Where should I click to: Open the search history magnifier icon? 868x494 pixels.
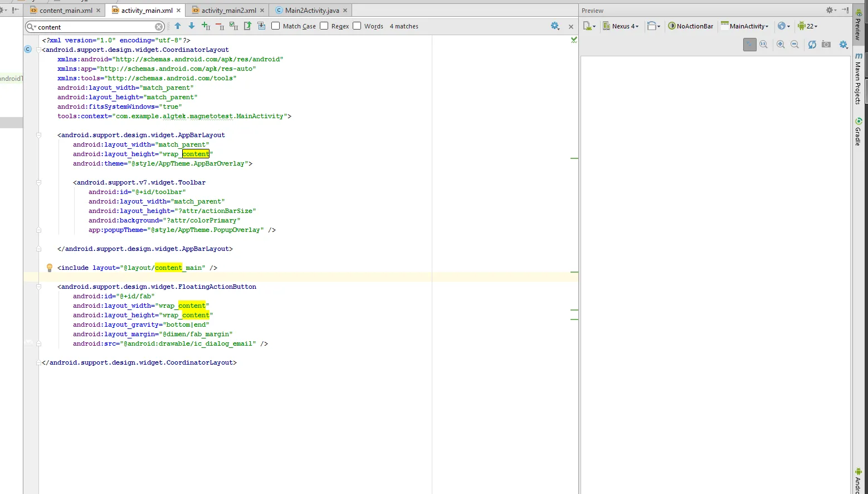(31, 27)
